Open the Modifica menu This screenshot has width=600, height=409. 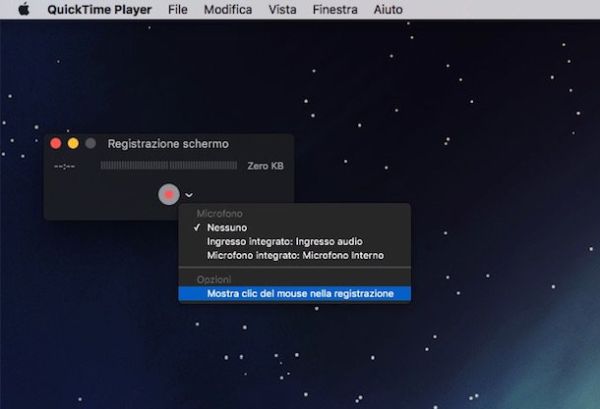coord(227,10)
